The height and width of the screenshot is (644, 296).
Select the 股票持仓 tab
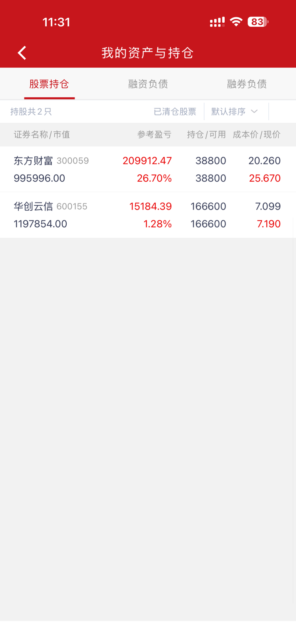coord(49,84)
